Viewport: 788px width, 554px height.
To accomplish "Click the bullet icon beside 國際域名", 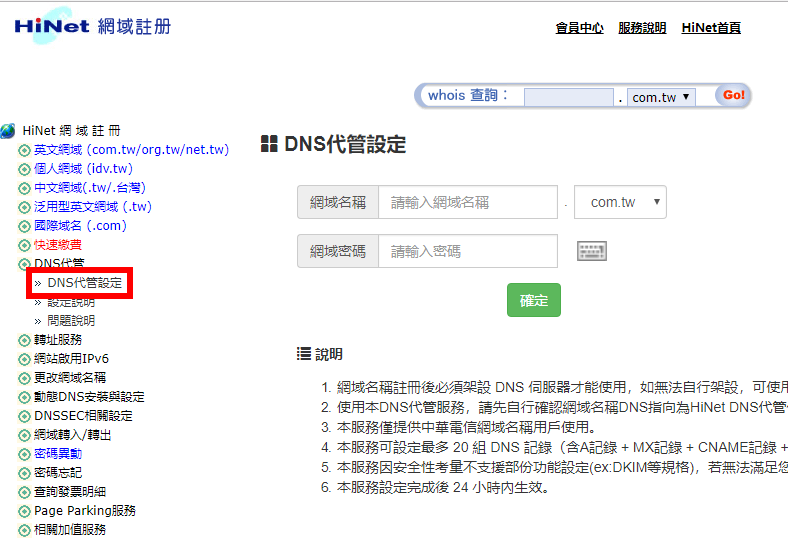I will click(24, 226).
